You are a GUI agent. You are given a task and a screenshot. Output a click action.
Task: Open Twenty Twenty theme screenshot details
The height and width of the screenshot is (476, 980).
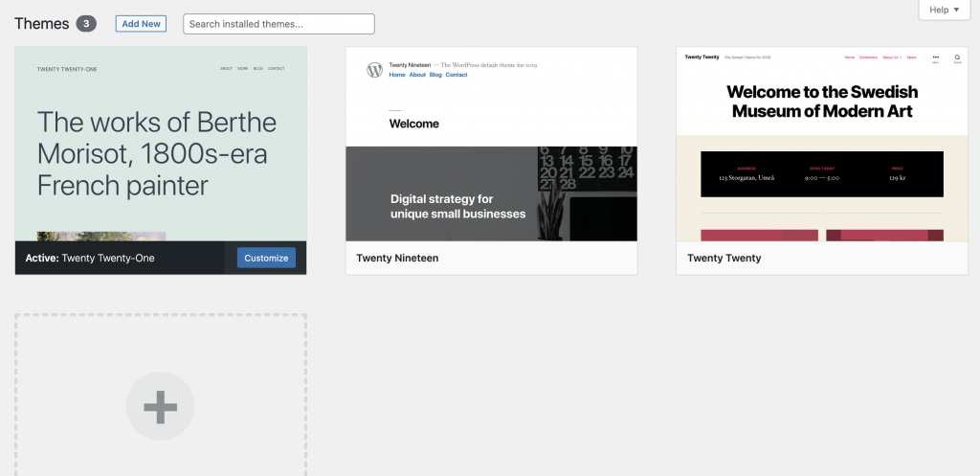pos(822,144)
